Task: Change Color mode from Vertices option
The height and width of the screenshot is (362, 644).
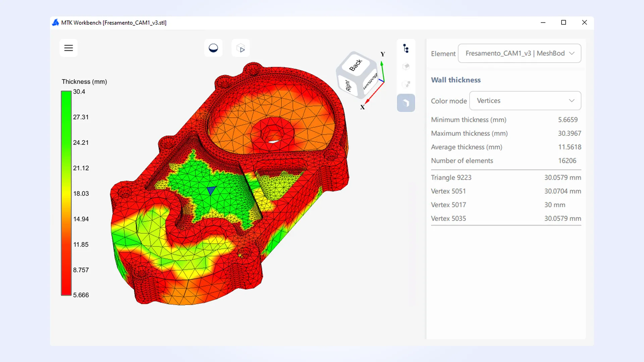Action: coord(525,101)
